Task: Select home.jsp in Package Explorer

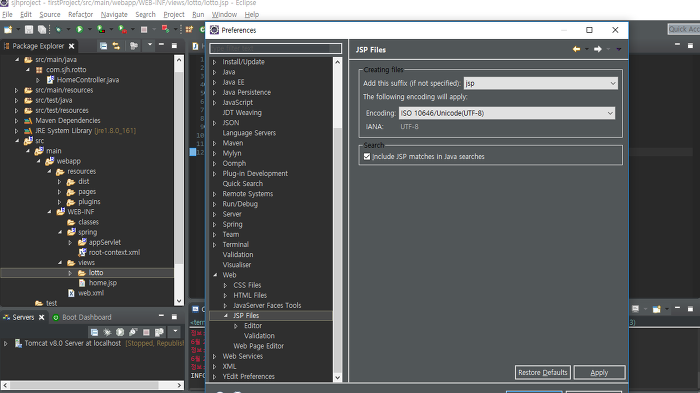Action: tap(103, 283)
